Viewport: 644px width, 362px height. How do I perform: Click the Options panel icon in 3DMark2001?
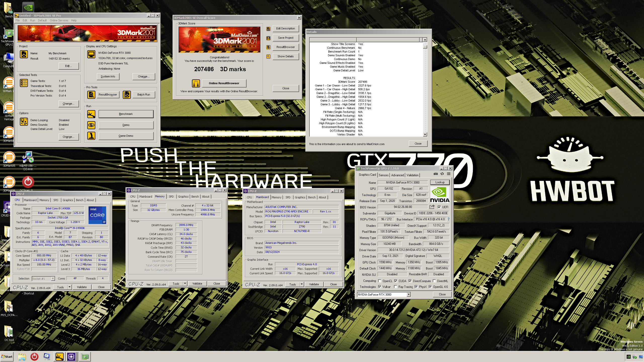pos(24,122)
